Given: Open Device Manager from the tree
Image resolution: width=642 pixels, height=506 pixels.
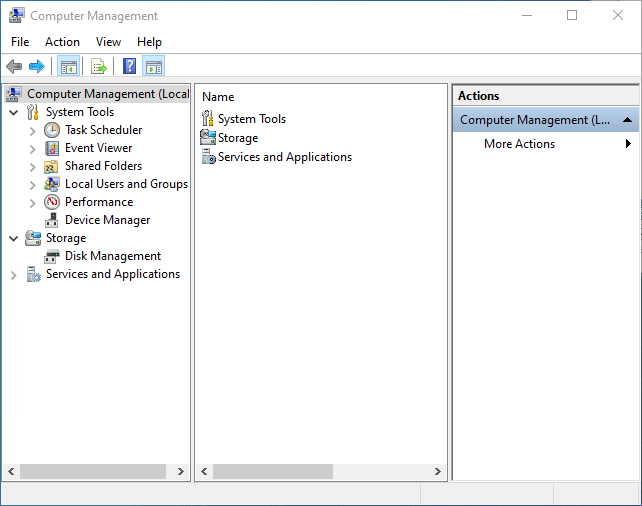Looking at the screenshot, I should [x=108, y=220].
